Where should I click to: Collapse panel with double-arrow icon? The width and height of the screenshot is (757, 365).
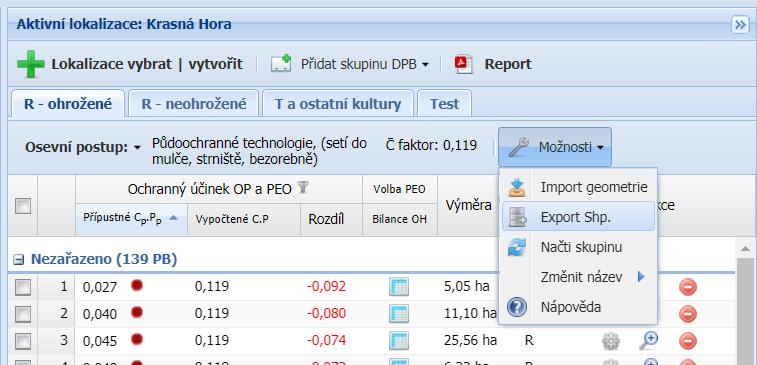tap(740, 25)
